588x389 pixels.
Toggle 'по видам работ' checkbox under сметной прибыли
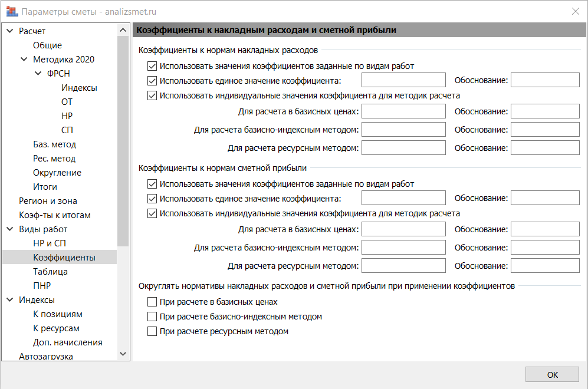pyautogui.click(x=152, y=184)
